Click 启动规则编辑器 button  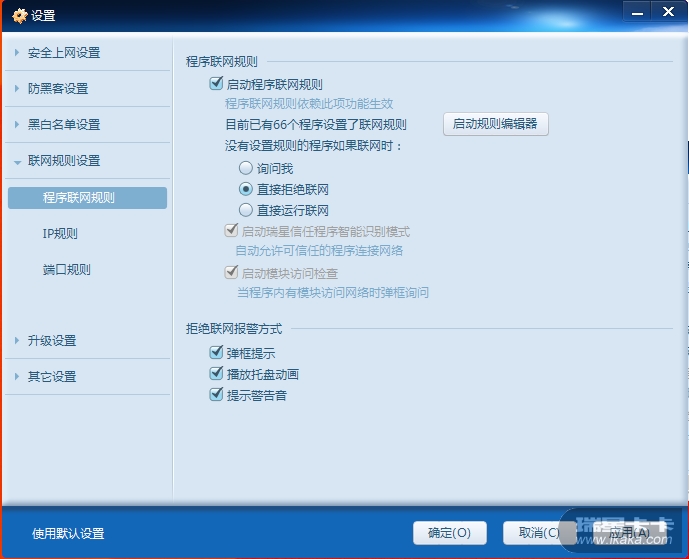[495, 124]
